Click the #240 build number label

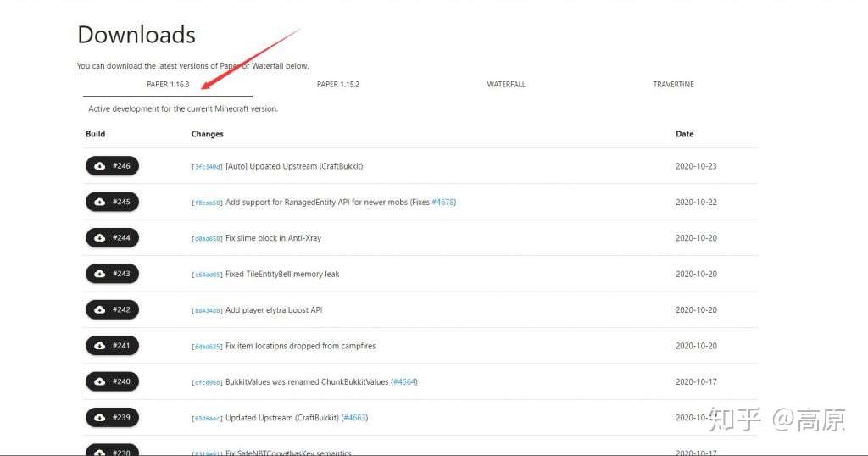point(121,382)
